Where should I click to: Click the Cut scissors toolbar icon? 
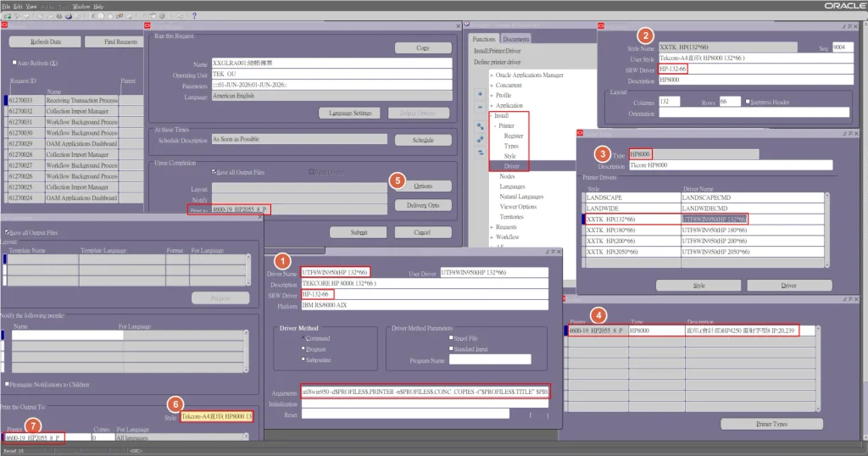tap(92, 17)
